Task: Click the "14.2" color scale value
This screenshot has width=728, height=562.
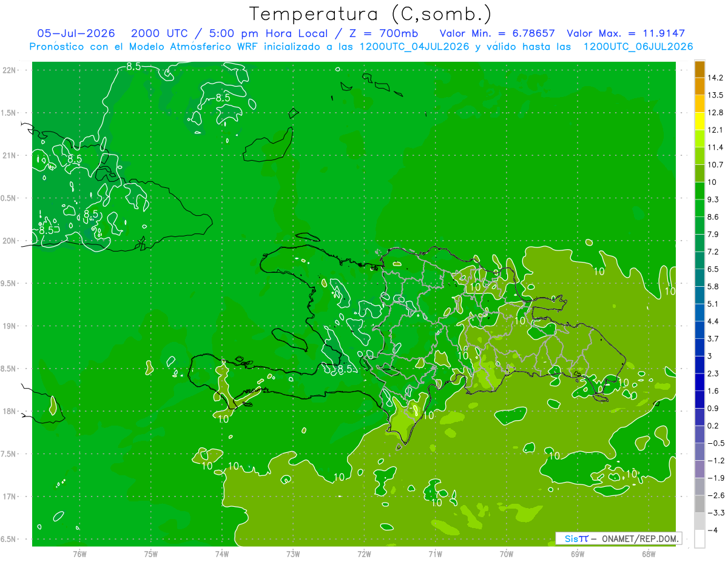Action: 715,78
